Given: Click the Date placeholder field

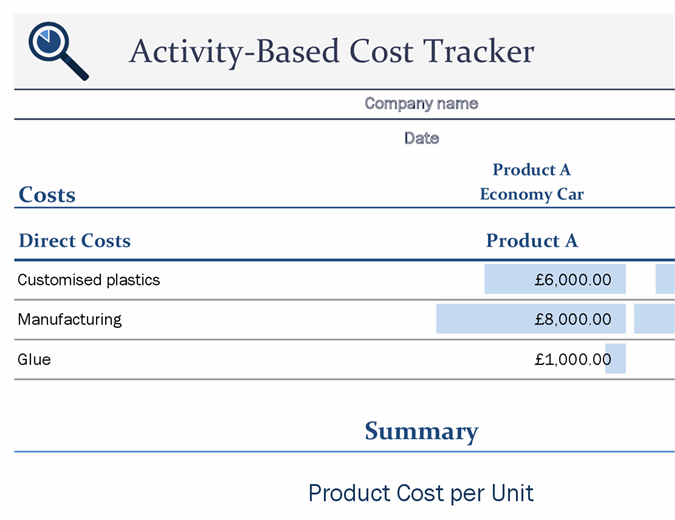Looking at the screenshot, I should tap(421, 138).
